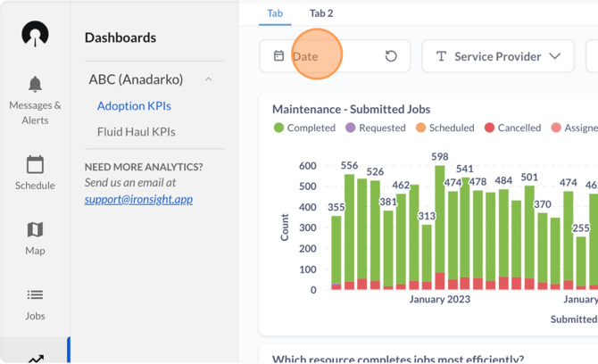The width and height of the screenshot is (598, 364).
Task: Click the Maintenance - Submitted Jobs chart title
Action: 352,110
